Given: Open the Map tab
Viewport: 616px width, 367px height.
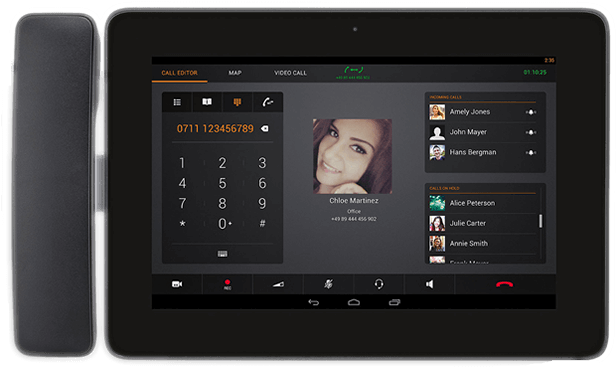Looking at the screenshot, I should coord(235,73).
